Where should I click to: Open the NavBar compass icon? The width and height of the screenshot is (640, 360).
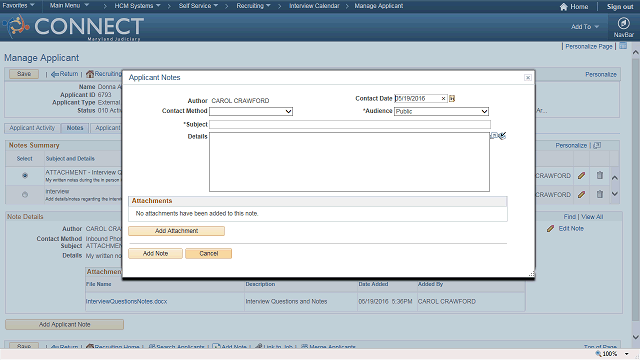coord(623,23)
